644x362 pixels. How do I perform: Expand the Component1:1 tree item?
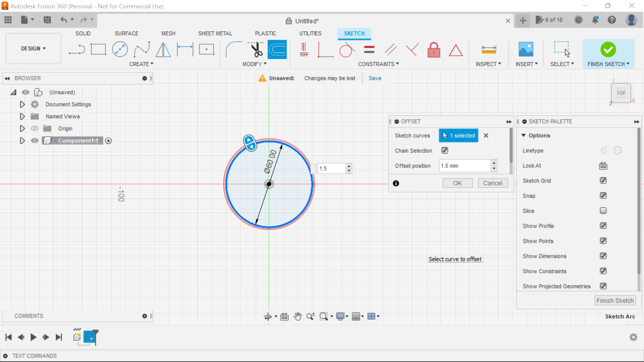click(x=22, y=140)
